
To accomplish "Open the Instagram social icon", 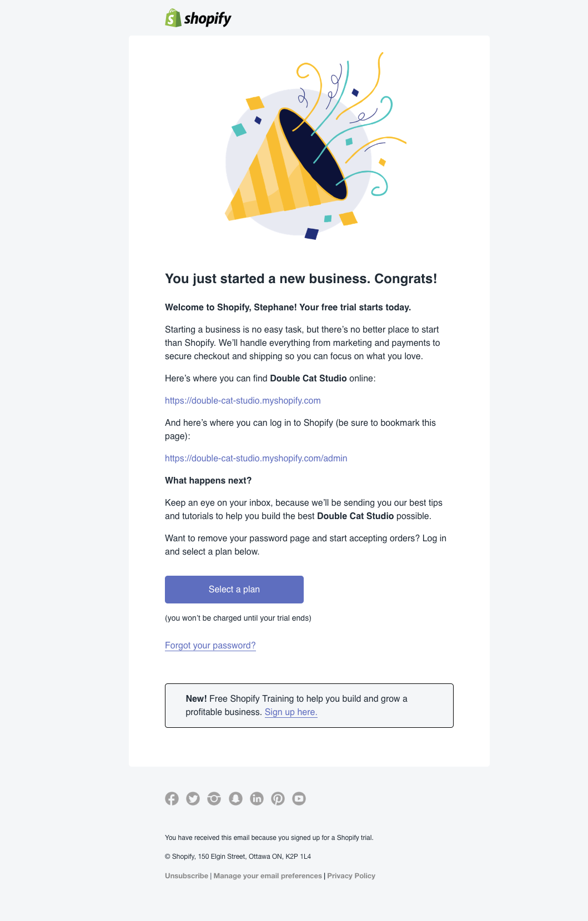I will (214, 798).
